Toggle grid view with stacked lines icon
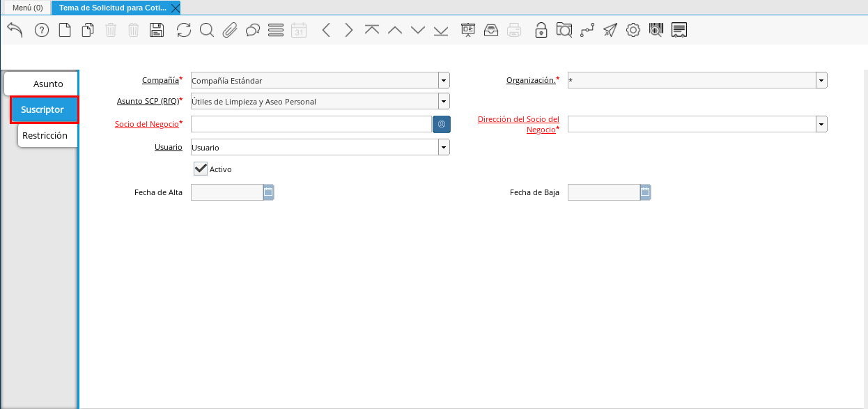 point(276,30)
